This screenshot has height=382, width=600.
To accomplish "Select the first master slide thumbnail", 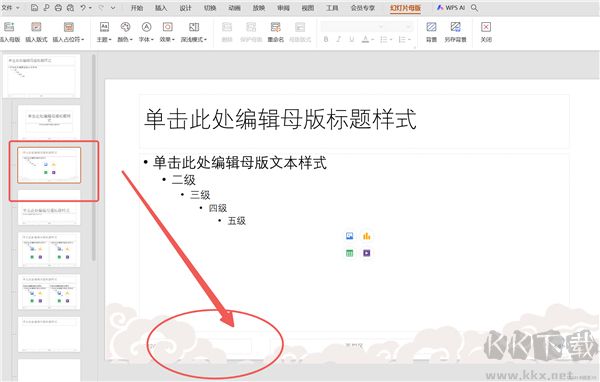I will [x=41, y=76].
